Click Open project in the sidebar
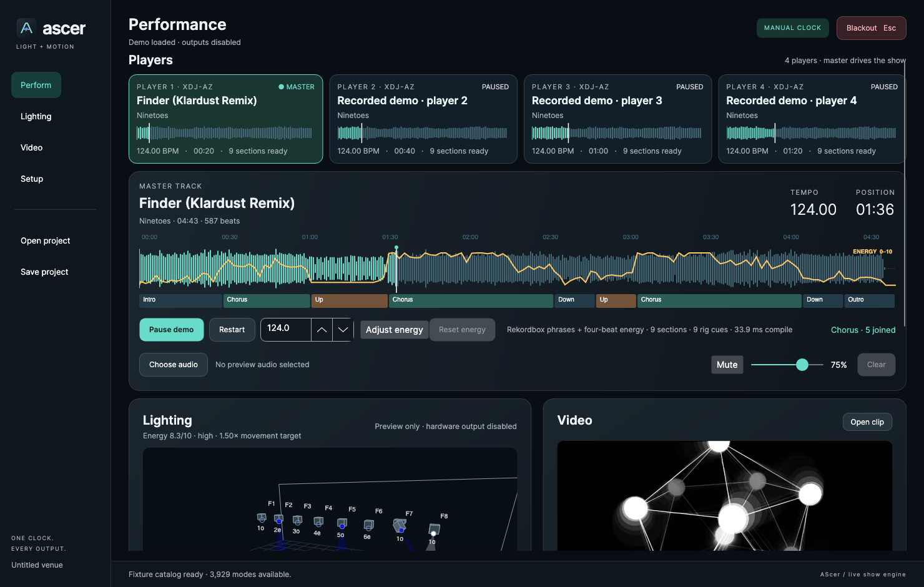Viewport: 924px width, 587px height. tap(46, 240)
